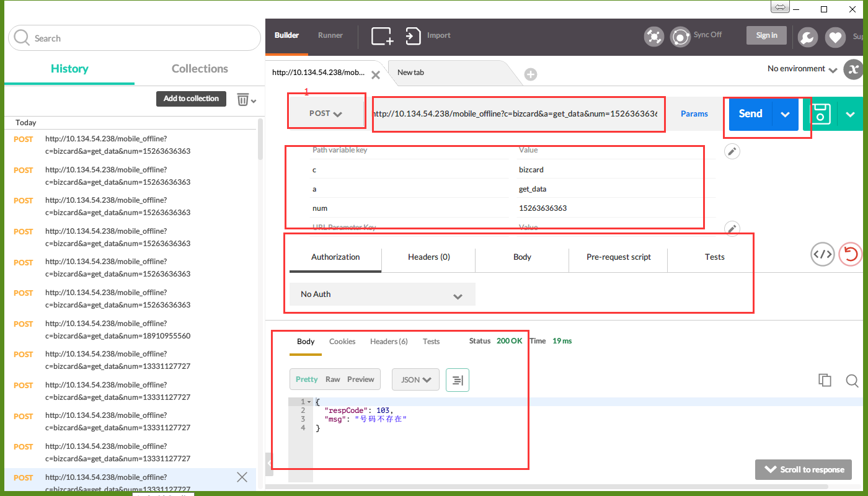The image size is (868, 496).
Task: Open the request Tests tab
Action: [x=715, y=257]
